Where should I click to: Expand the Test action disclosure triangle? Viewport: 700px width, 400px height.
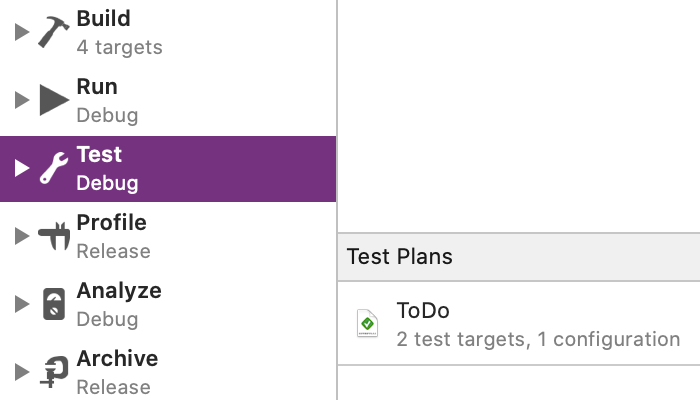(20, 168)
